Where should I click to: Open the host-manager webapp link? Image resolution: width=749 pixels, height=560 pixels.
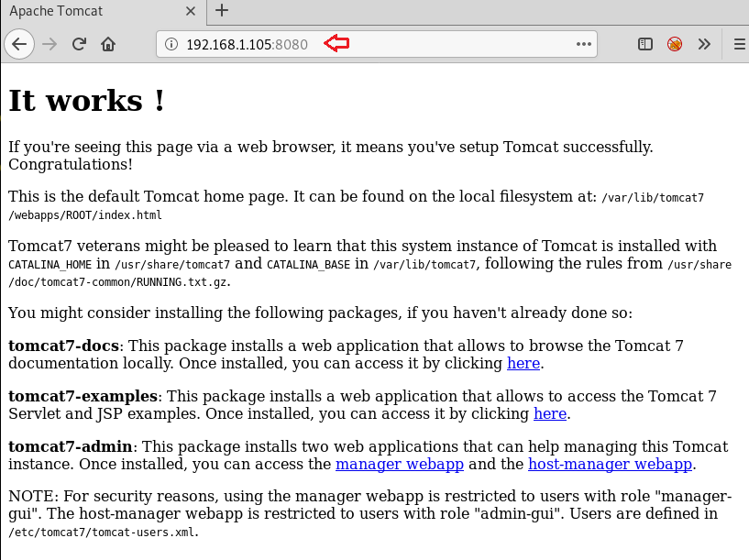coord(610,464)
